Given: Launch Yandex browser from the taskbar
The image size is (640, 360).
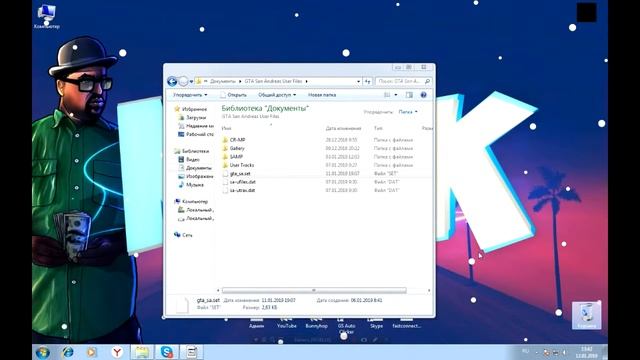Looking at the screenshot, I should (117, 352).
